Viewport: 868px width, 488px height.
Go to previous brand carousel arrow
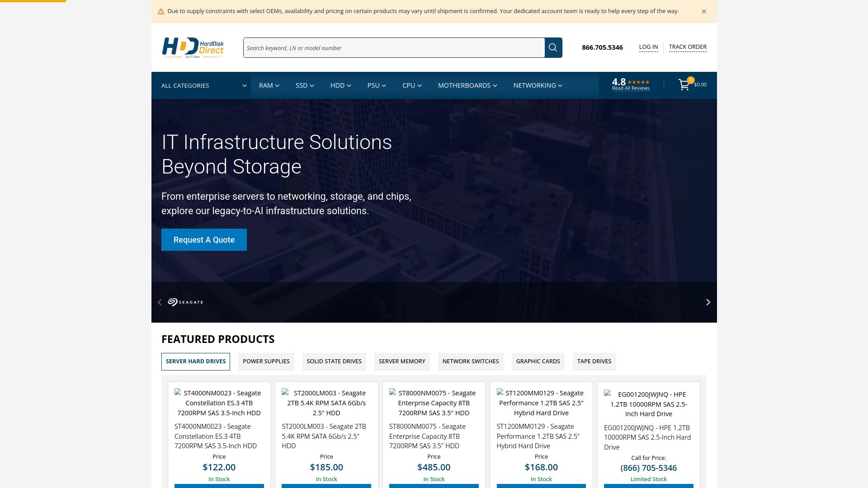160,302
